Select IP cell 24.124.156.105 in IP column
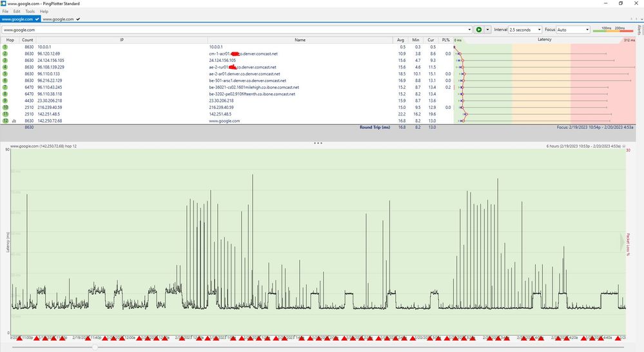Image resolution: width=644 pixels, height=352 pixels. coord(51,61)
